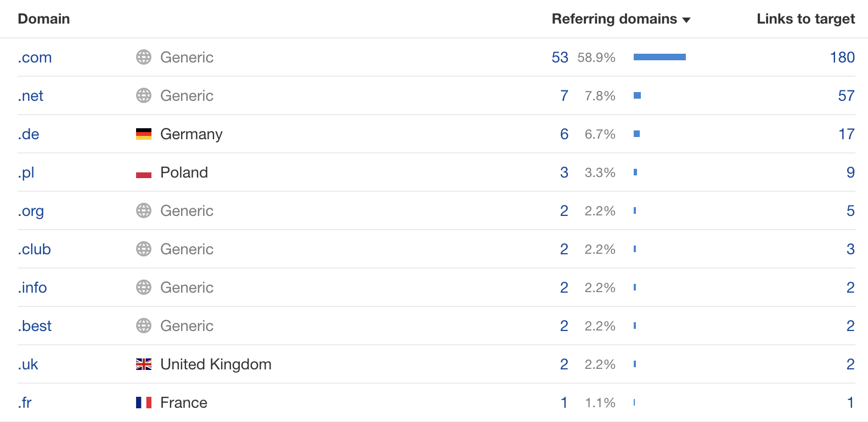This screenshot has width=868, height=422.
Task: Open the .de domain link
Action: [29, 134]
